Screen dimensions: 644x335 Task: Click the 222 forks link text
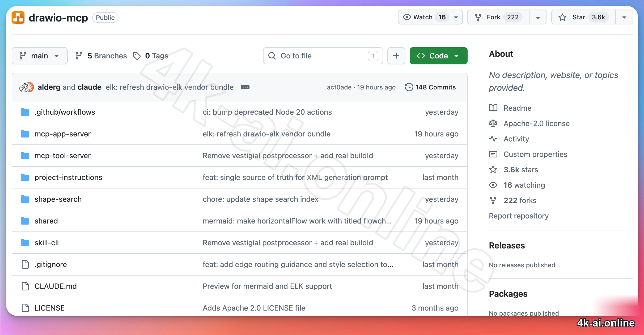pos(520,200)
